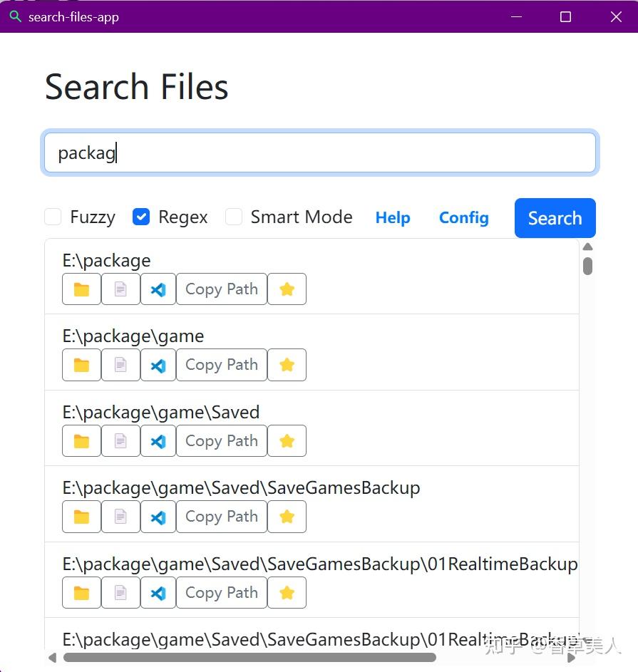
Task: Focus the search text input field
Action: pyautogui.click(x=319, y=153)
